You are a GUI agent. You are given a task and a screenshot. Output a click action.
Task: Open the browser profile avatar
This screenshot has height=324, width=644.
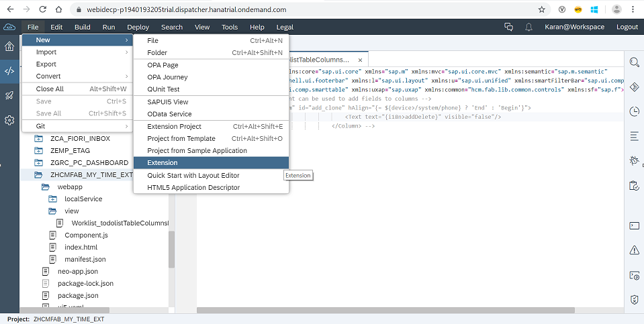(x=616, y=9)
